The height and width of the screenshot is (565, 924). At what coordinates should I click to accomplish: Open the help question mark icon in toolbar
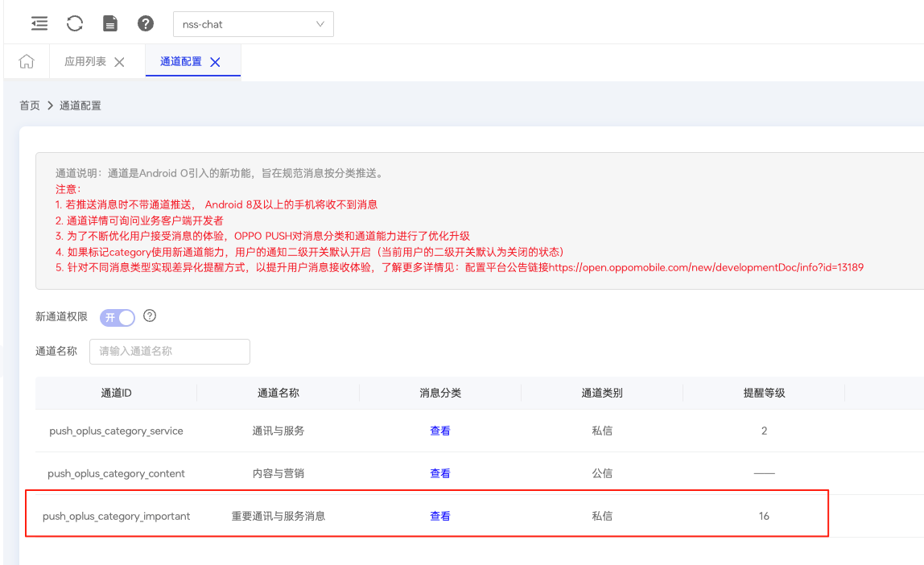(x=146, y=23)
